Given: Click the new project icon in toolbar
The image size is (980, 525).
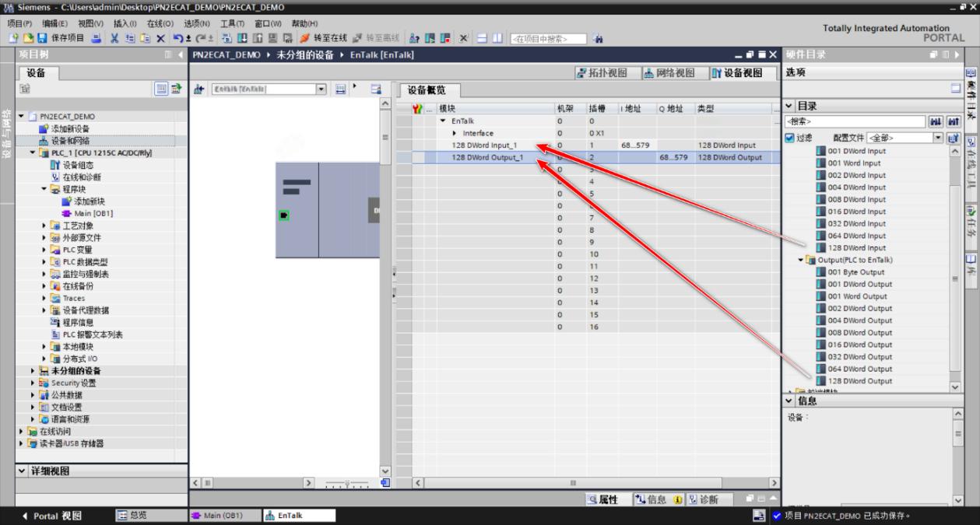Looking at the screenshot, I should [15, 38].
